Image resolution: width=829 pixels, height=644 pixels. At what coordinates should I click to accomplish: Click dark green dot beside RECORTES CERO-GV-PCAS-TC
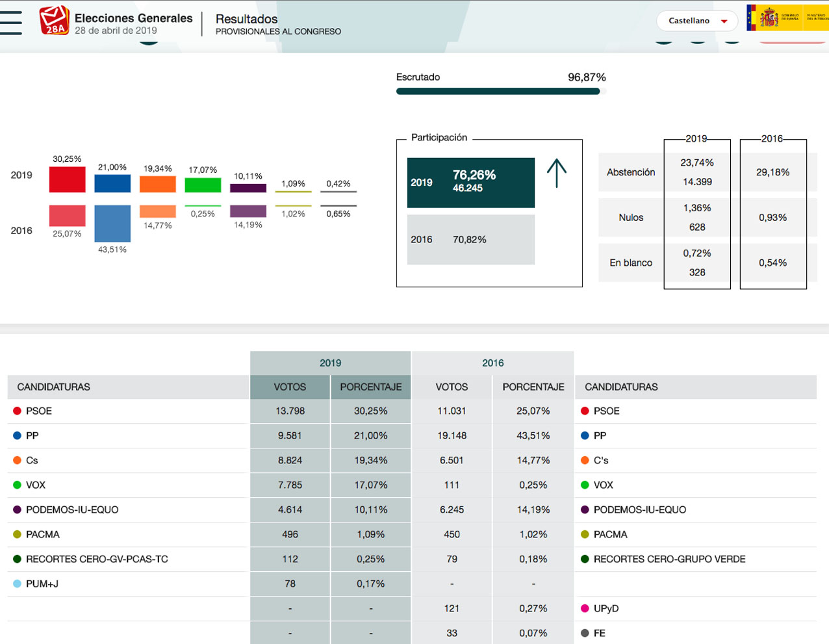click(x=18, y=559)
